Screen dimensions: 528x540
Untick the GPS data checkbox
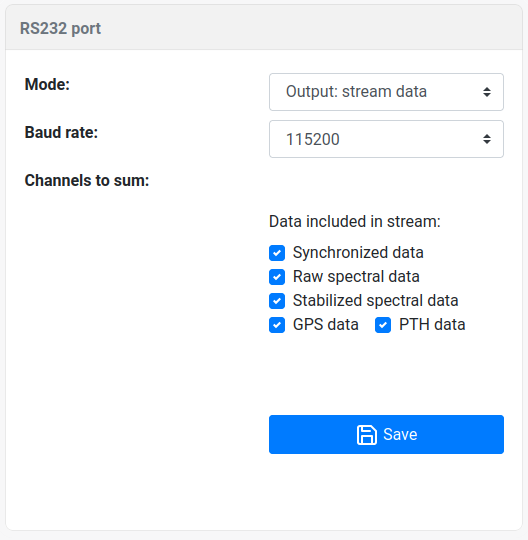(277, 325)
